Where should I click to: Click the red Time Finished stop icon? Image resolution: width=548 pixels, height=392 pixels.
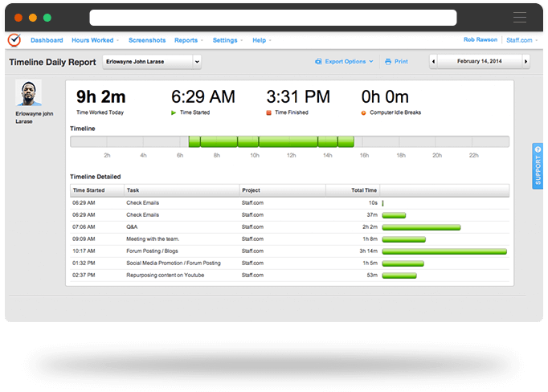point(268,112)
